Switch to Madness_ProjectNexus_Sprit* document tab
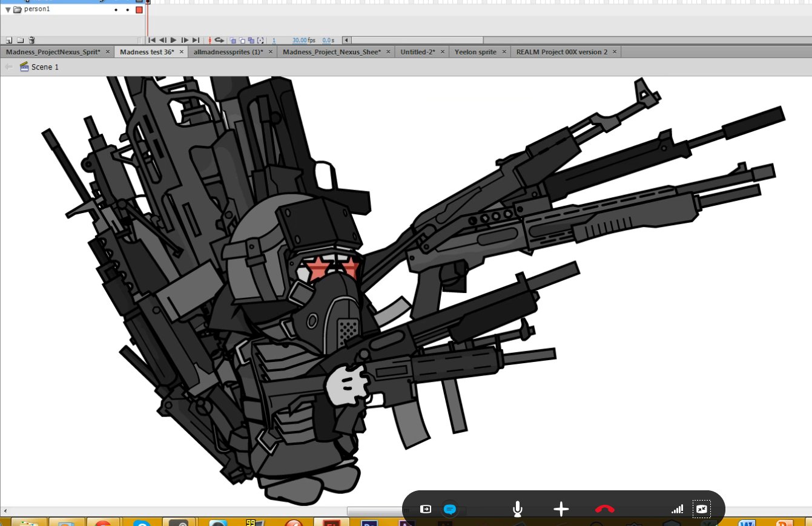Image resolution: width=812 pixels, height=526 pixels. [52, 52]
